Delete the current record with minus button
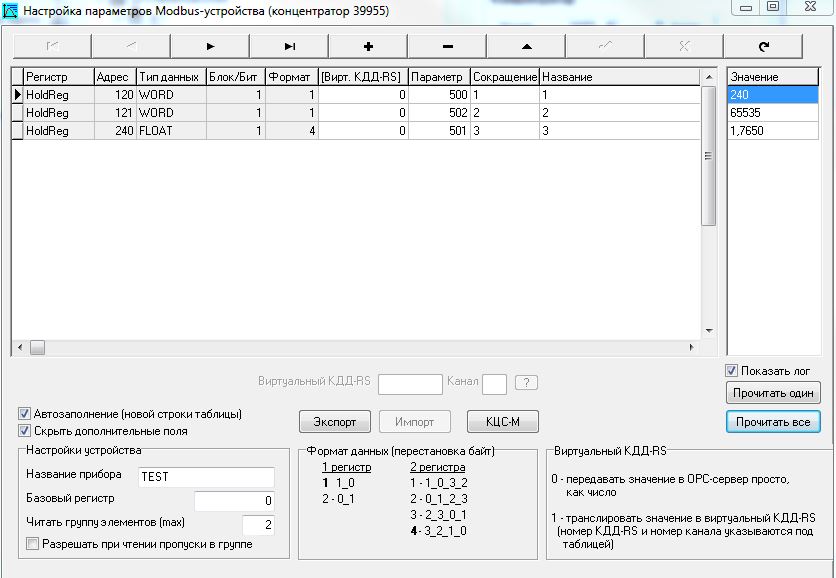836x578 pixels. point(447,46)
